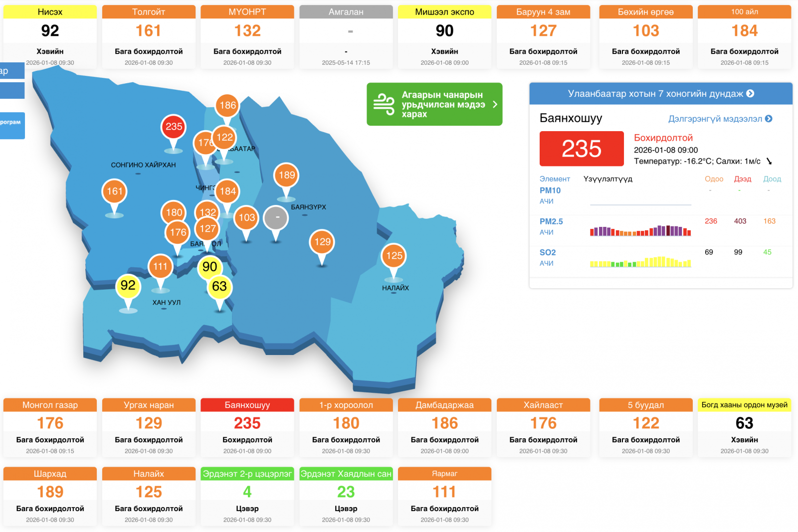Select the SO2 element row
Screen dimensions: 798x532
547,252
